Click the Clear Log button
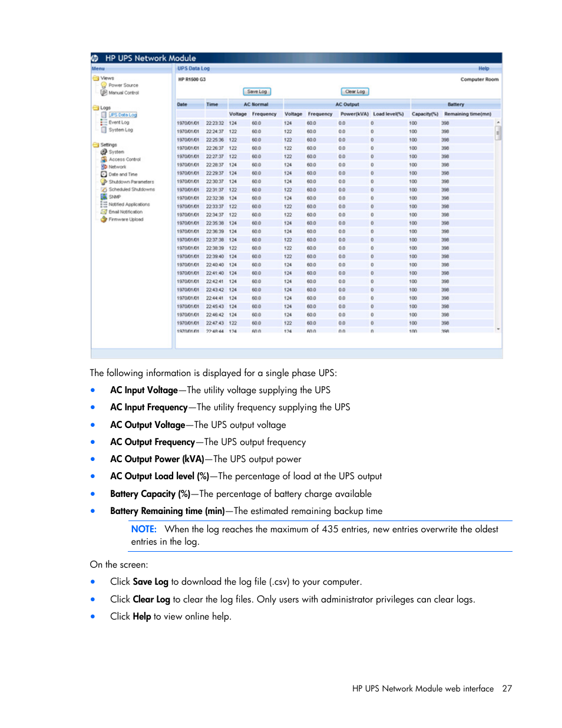The height and width of the screenshot is (728, 562). [x=355, y=91]
